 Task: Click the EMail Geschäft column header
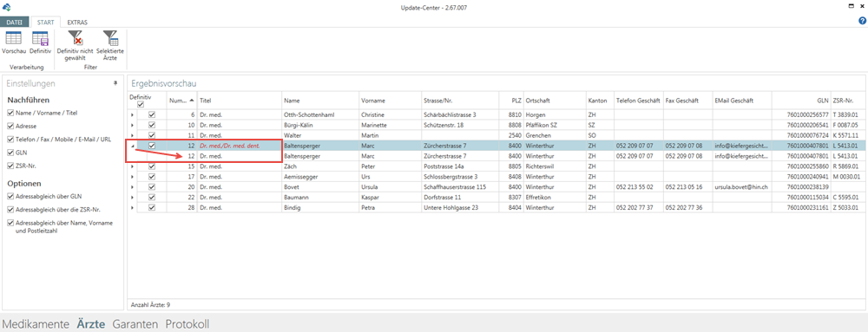point(742,101)
